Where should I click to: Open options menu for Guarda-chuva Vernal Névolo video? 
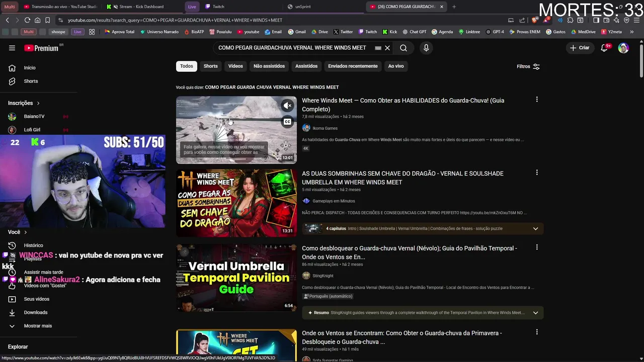tap(537, 247)
